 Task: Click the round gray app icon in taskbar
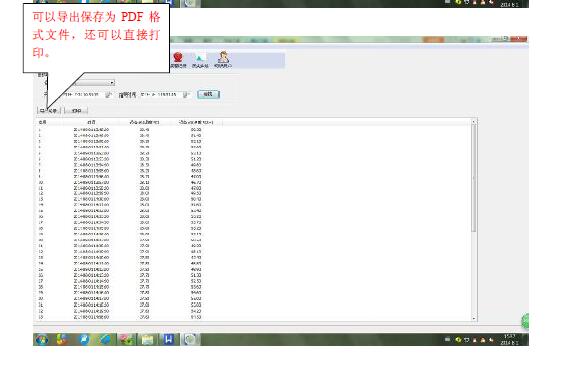pos(190,339)
